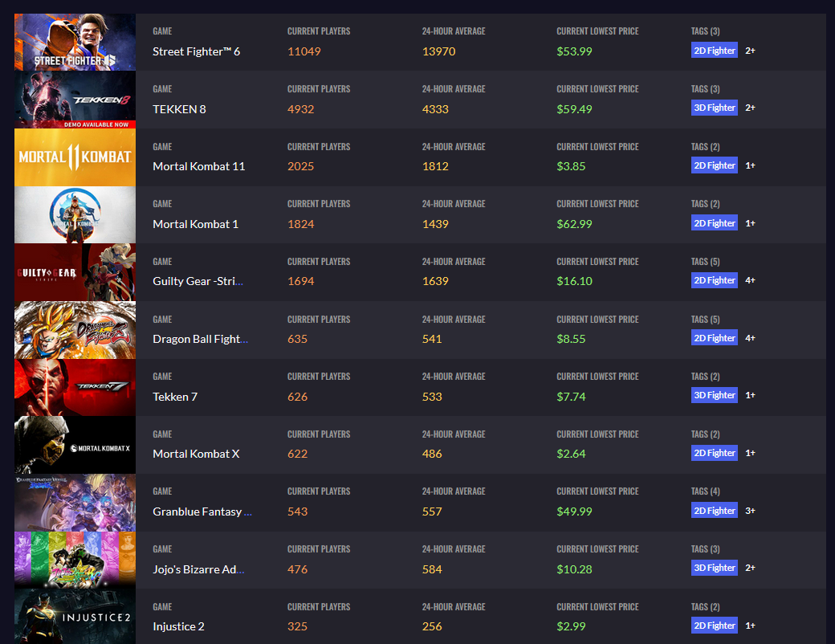Open the TEKKEN 8 cover thumbnail
The height and width of the screenshot is (644, 835).
pos(75,100)
